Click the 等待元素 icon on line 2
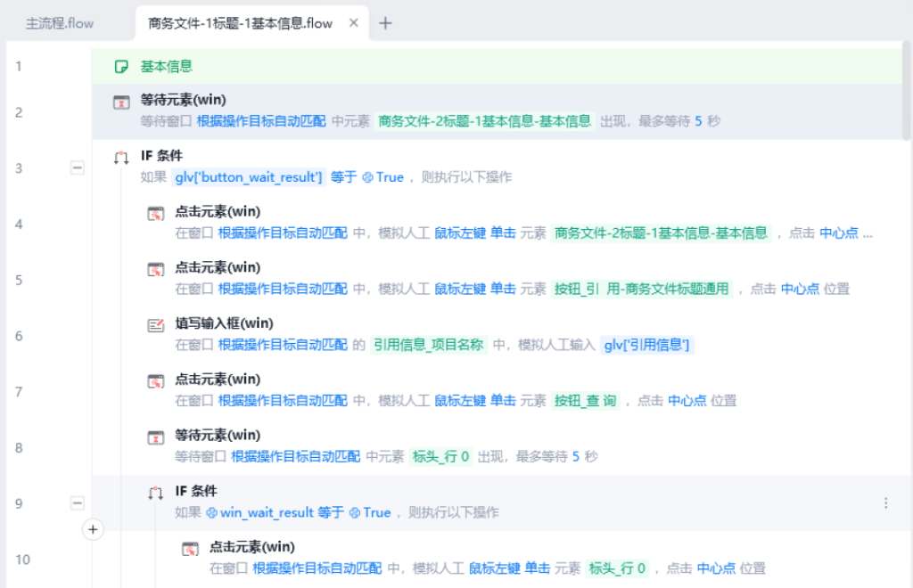 pyautogui.click(x=121, y=102)
